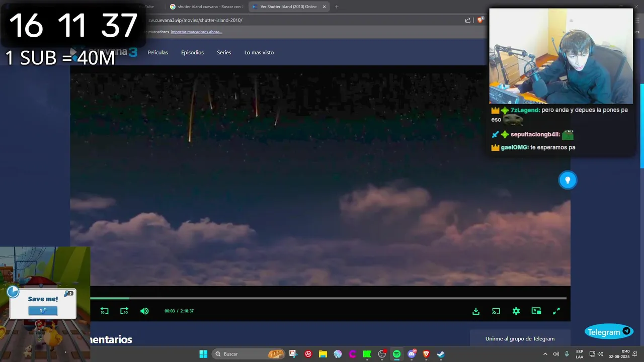The width and height of the screenshot is (644, 362).
Task: Click the video time display 00:03 / 2:18:37
Action: pyautogui.click(x=179, y=311)
